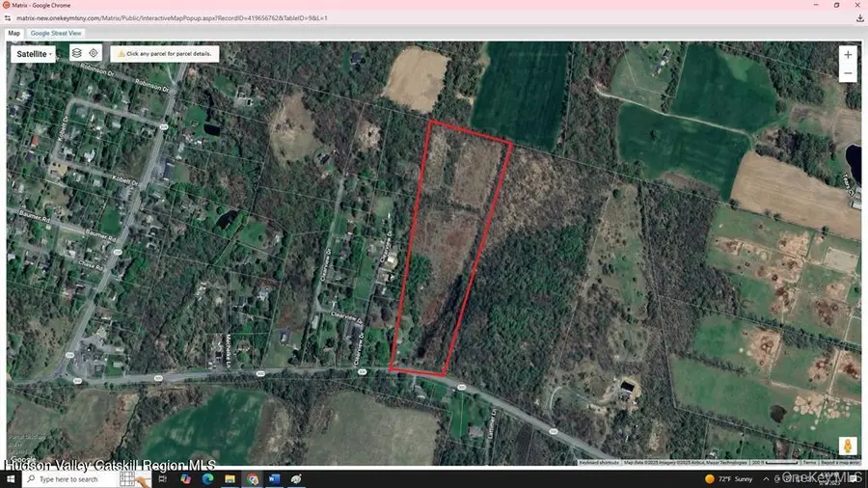
Task: Open Microsoft Copilot from taskbar
Action: click(185, 479)
